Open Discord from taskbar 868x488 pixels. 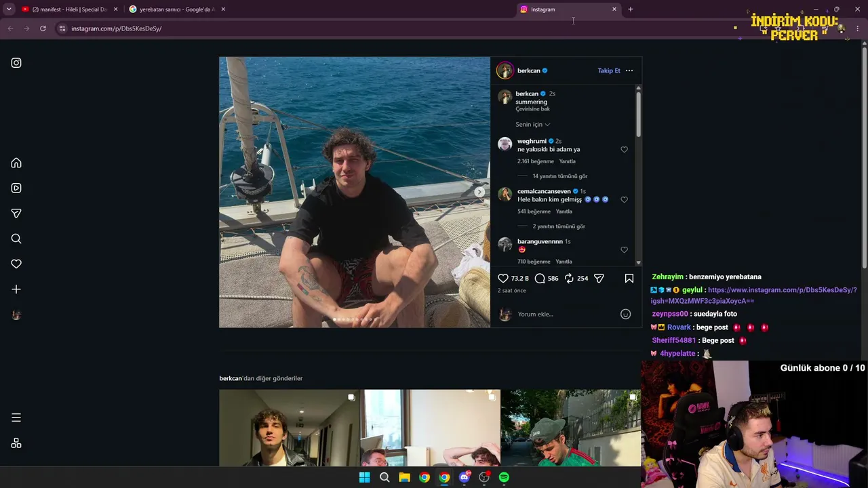(465, 477)
